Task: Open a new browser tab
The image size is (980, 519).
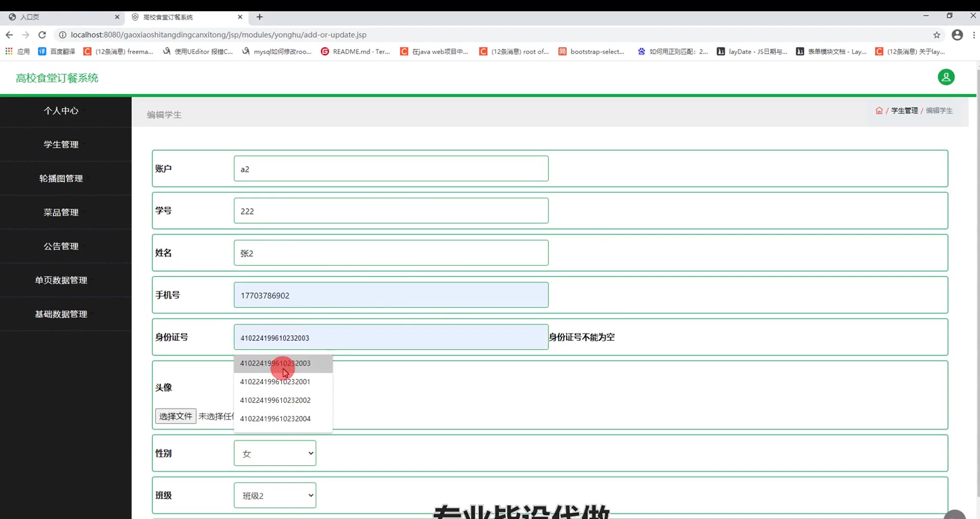Action: pos(260,17)
